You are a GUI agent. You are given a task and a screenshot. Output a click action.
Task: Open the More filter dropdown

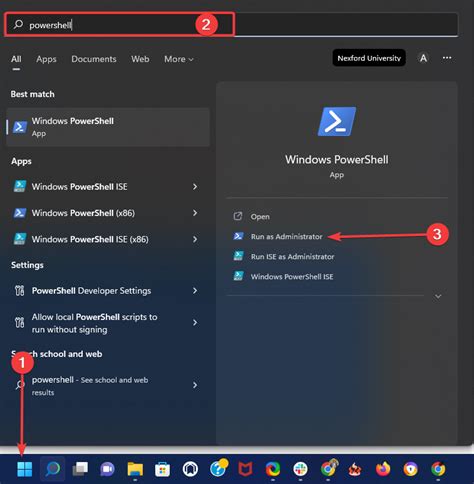click(x=179, y=59)
